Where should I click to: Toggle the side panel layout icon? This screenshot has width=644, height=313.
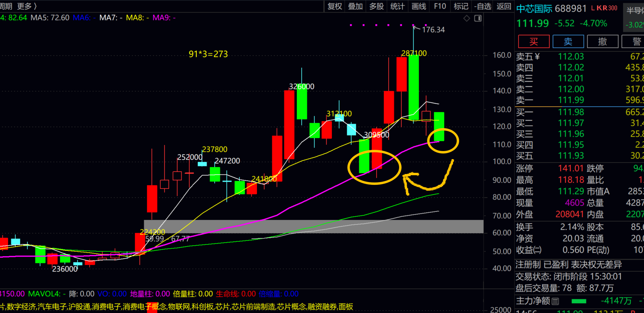pos(478,18)
